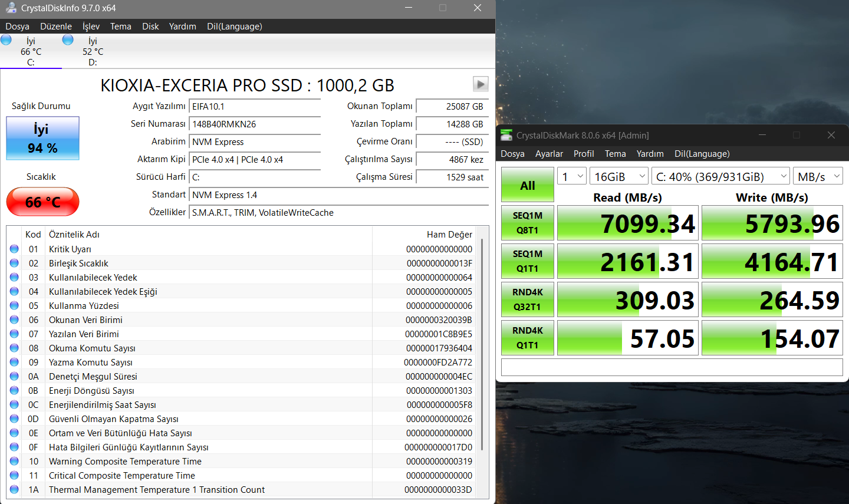Click status orb for Enerji Döngüsü Sayısı row
This screenshot has width=849, height=504.
pos(14,390)
